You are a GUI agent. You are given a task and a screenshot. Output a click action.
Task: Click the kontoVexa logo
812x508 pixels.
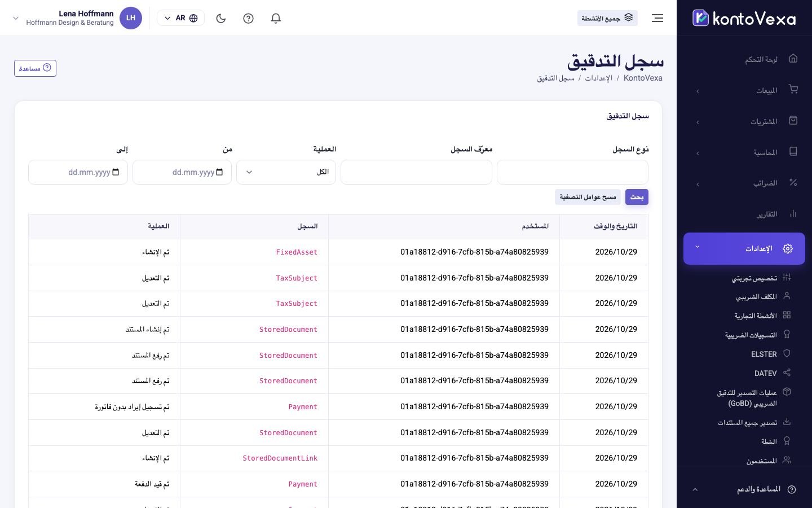744,18
